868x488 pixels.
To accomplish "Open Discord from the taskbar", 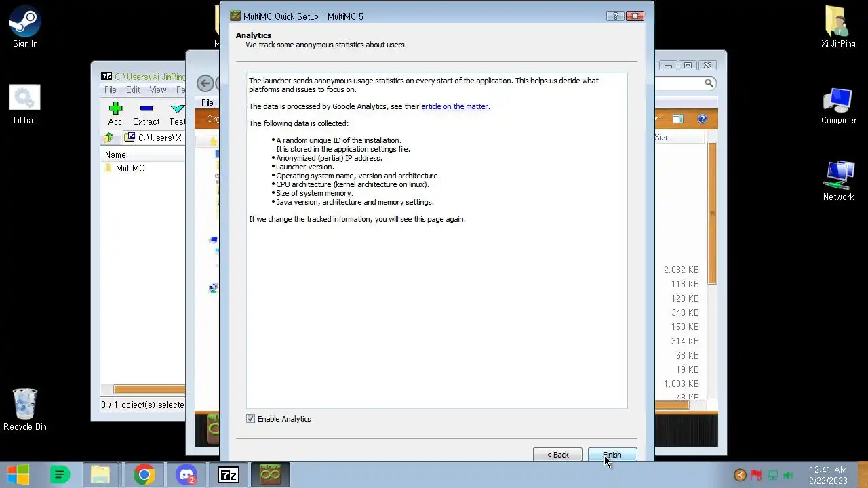I will click(186, 475).
